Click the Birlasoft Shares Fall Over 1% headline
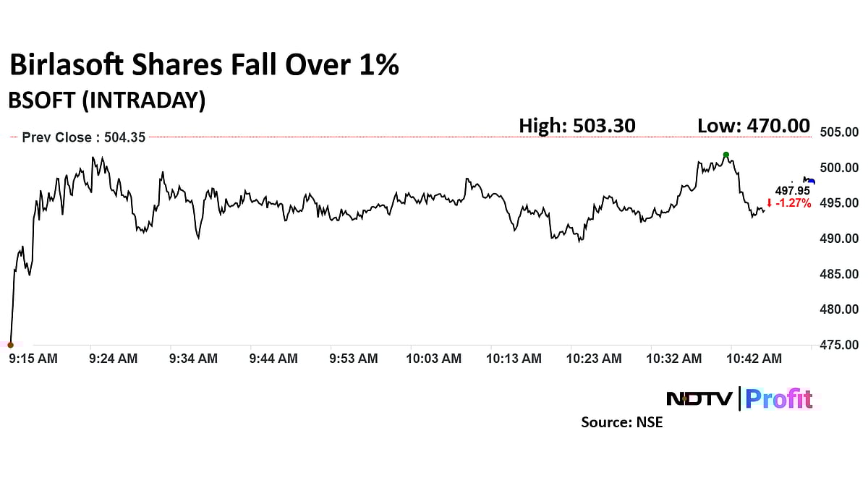Screen dimensions: 868x488 [x=204, y=66]
